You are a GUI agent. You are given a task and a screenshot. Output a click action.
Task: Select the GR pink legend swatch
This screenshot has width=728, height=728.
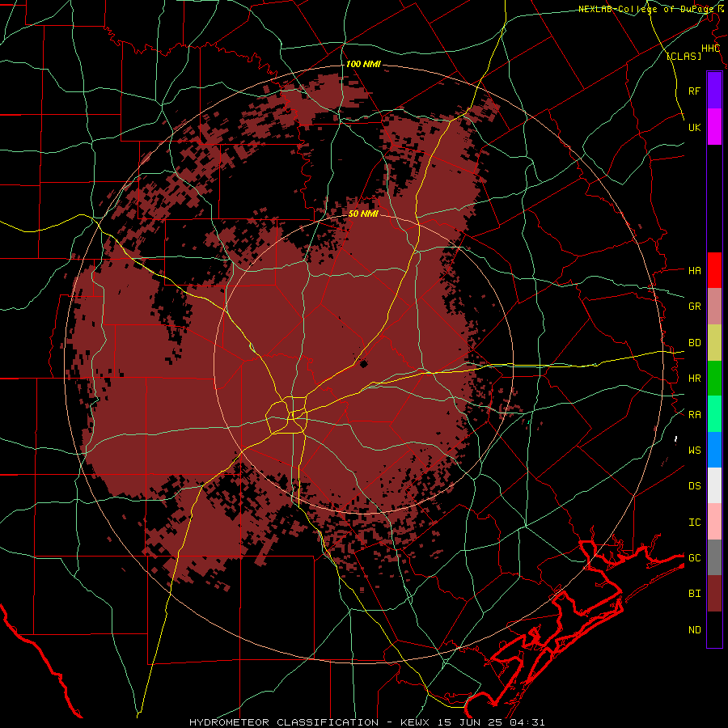click(x=714, y=307)
